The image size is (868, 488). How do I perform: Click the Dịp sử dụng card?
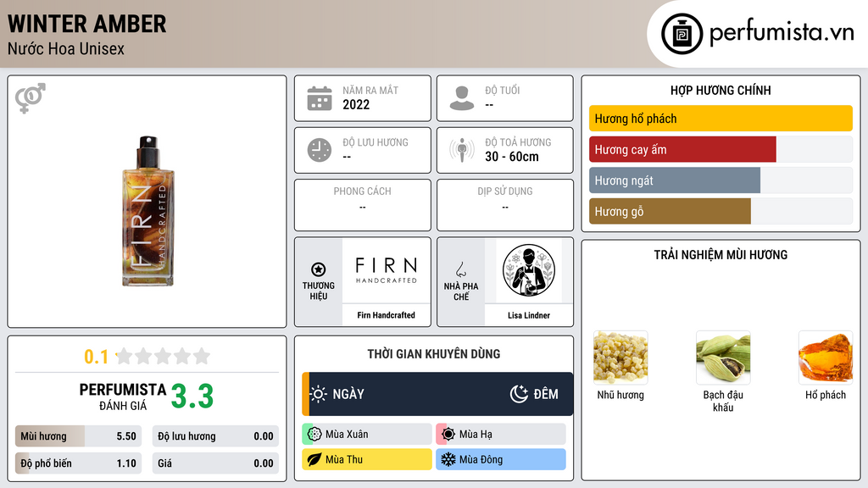coord(505,205)
